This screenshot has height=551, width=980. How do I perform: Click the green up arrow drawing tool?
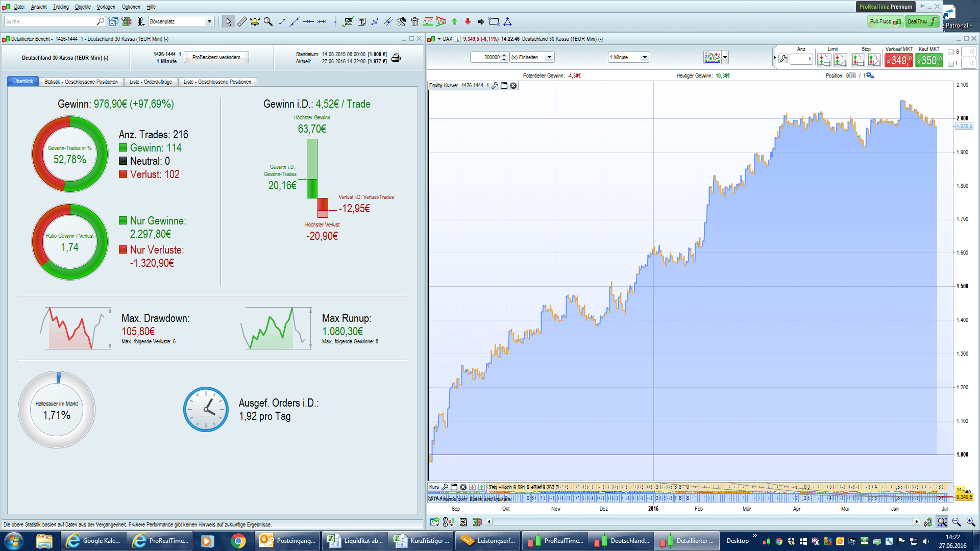[x=454, y=21]
